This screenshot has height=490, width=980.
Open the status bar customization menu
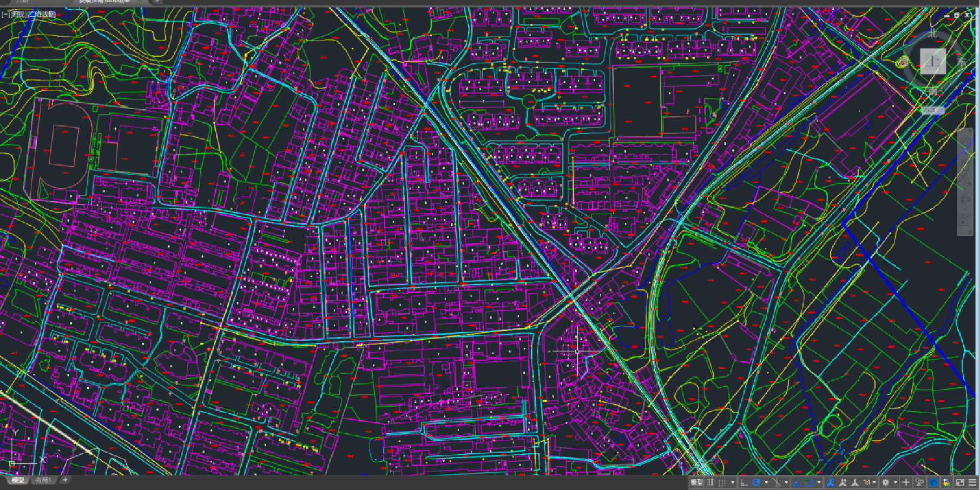pyautogui.click(x=972, y=482)
